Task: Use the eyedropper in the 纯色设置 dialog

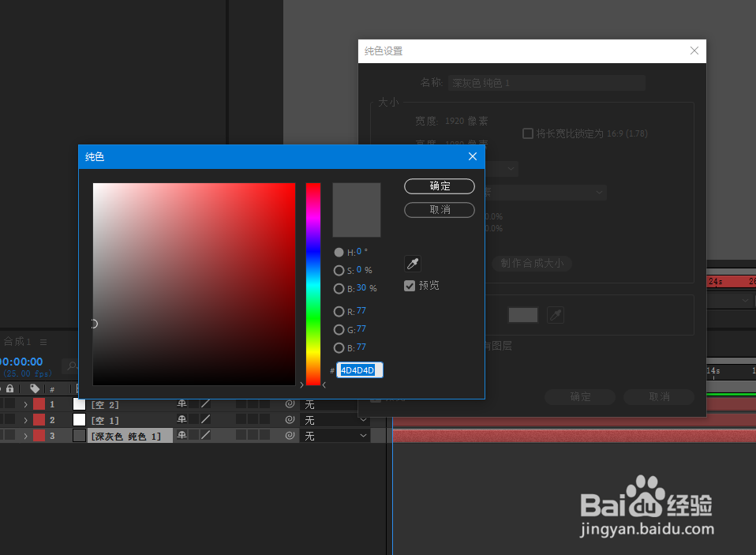Action: (556, 315)
